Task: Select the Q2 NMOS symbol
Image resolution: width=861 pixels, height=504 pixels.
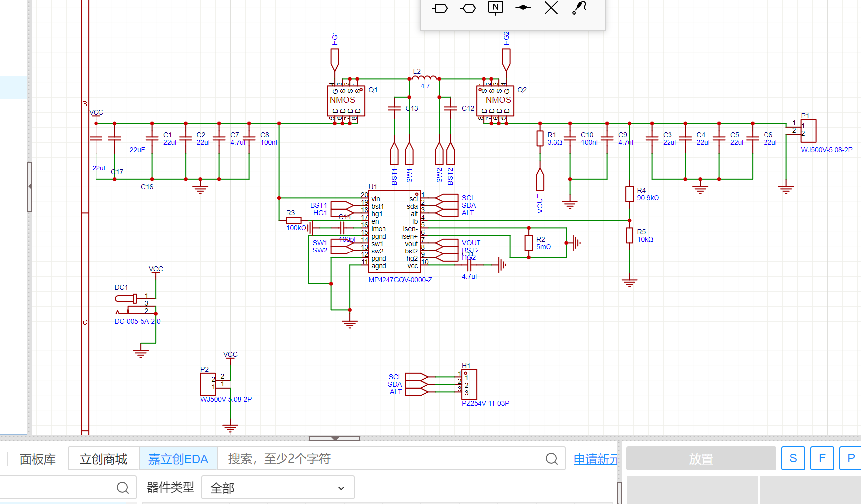Action: click(495, 101)
